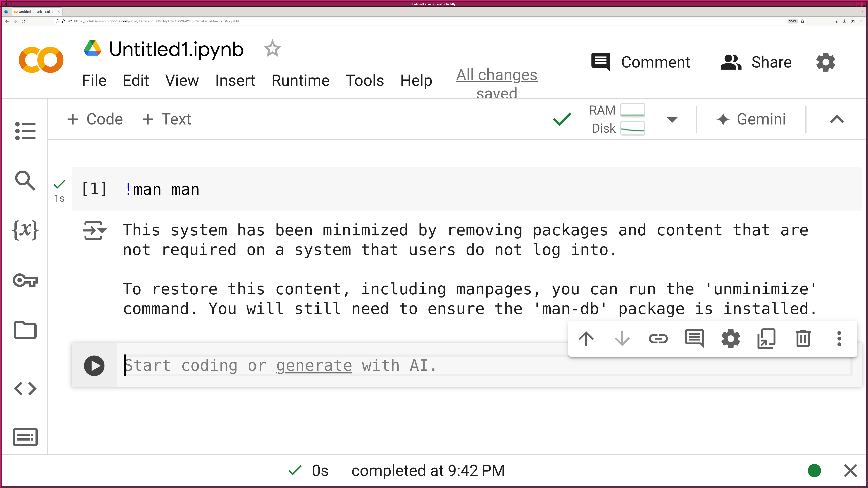This screenshot has width=868, height=488.
Task: Open the Insert menu
Action: [x=235, y=80]
